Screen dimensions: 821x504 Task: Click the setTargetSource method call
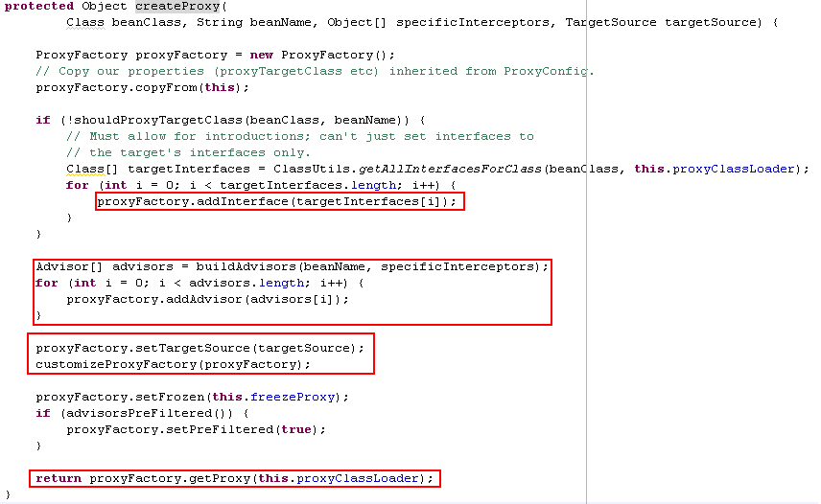point(193,348)
